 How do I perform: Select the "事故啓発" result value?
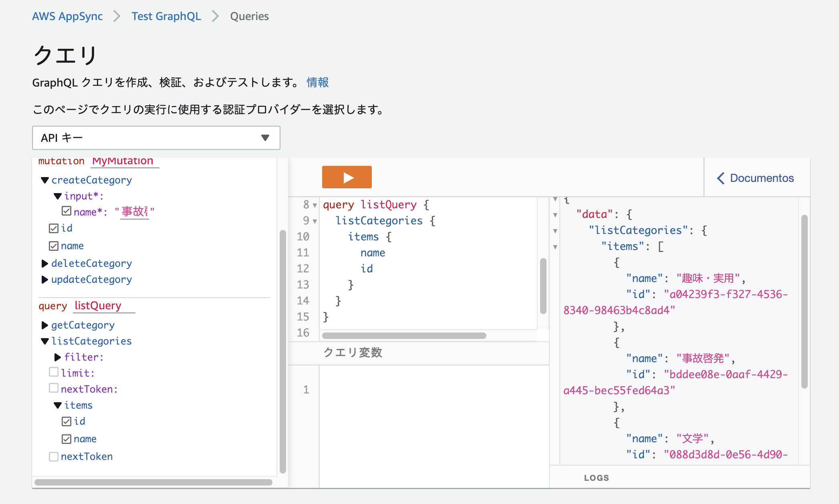coord(703,359)
